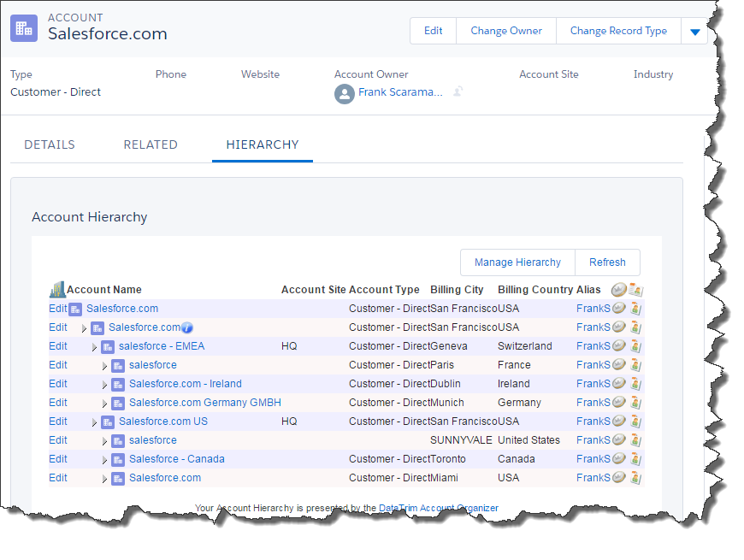744x560 pixels.
Task: Click the blue info icon beside Salesforce.com
Action: [x=187, y=327]
